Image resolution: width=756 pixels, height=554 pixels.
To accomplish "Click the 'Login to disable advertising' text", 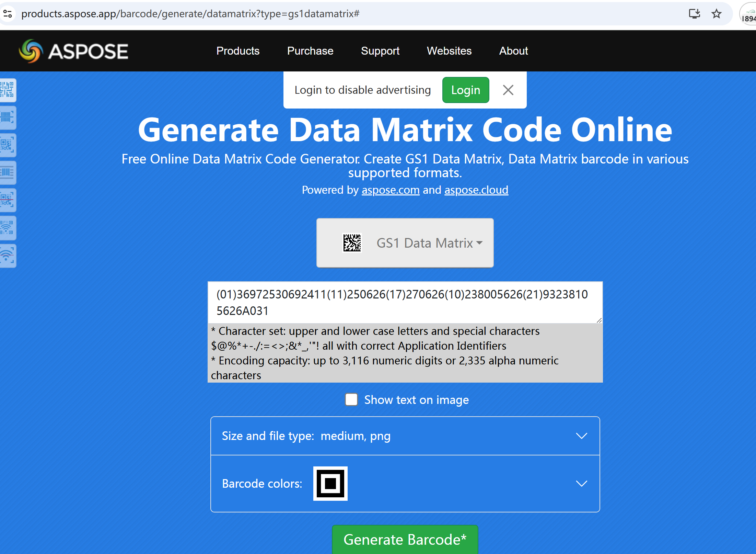I will click(363, 90).
